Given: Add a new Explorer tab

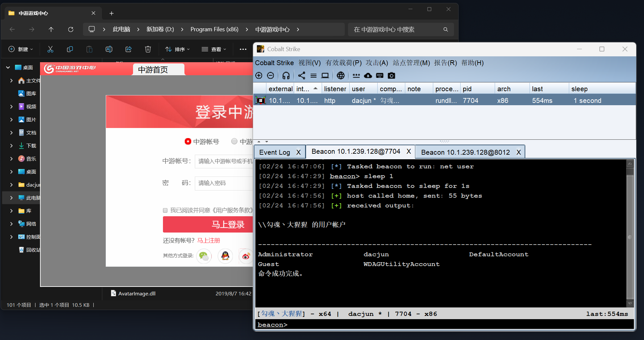Looking at the screenshot, I should pos(112,13).
